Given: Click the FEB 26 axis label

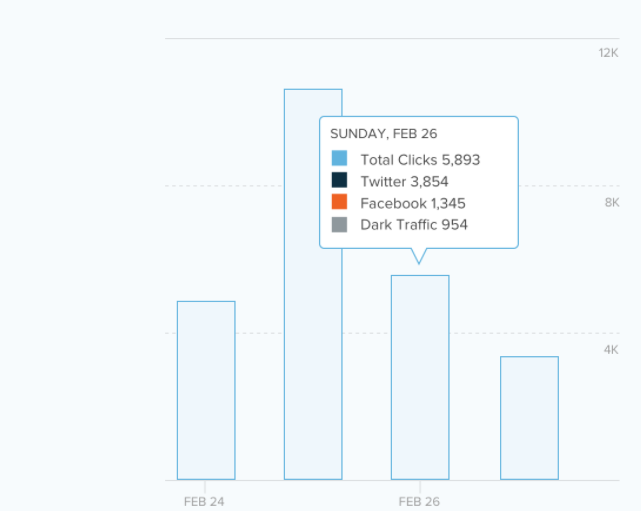Looking at the screenshot, I should tap(419, 502).
